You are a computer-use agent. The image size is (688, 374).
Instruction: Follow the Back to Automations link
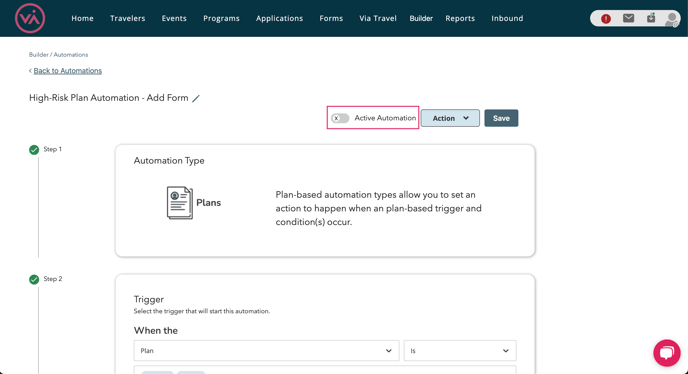pyautogui.click(x=68, y=71)
